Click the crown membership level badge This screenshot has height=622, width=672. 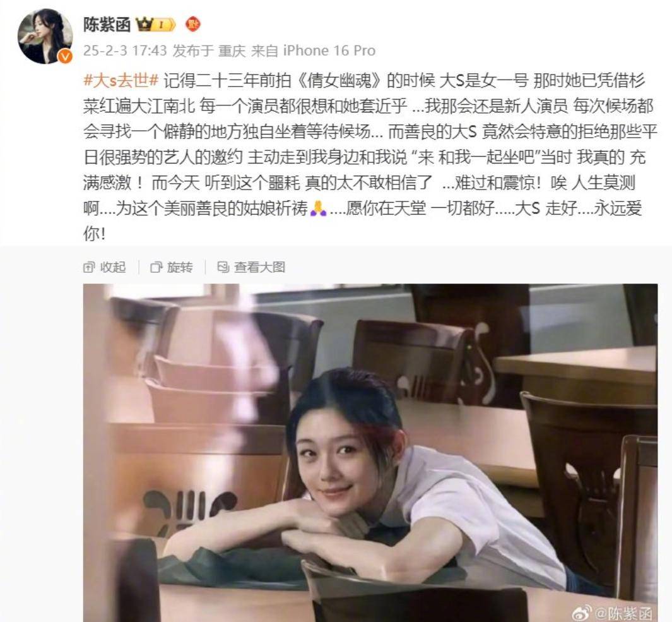click(x=156, y=25)
